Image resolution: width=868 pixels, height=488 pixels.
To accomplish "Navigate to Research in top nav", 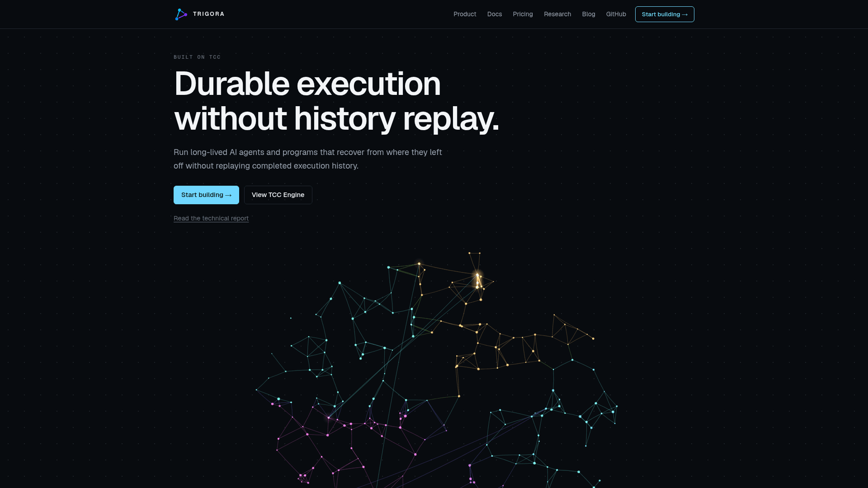I will [x=557, y=14].
